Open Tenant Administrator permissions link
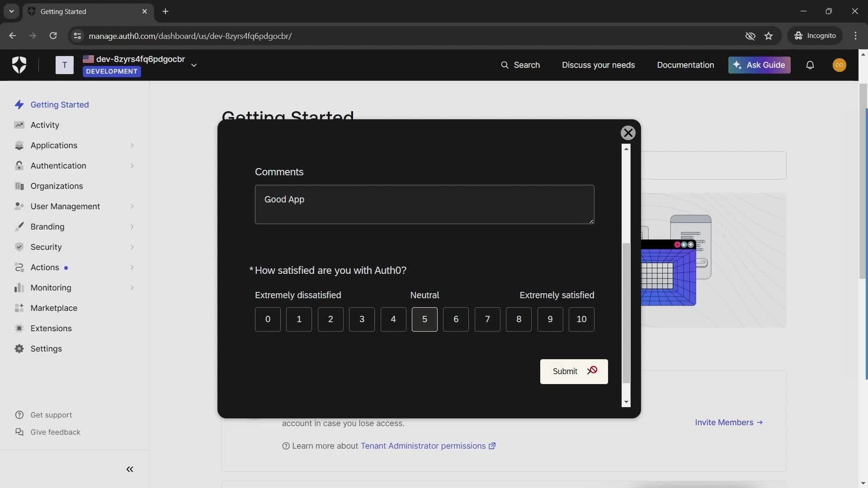 [428, 446]
